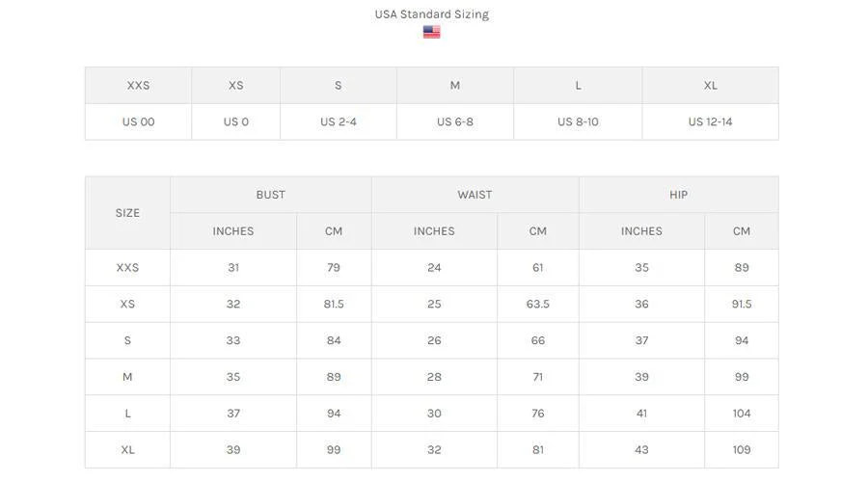Click the US 6-8 size cell
The height and width of the screenshot is (482, 868).
click(454, 121)
